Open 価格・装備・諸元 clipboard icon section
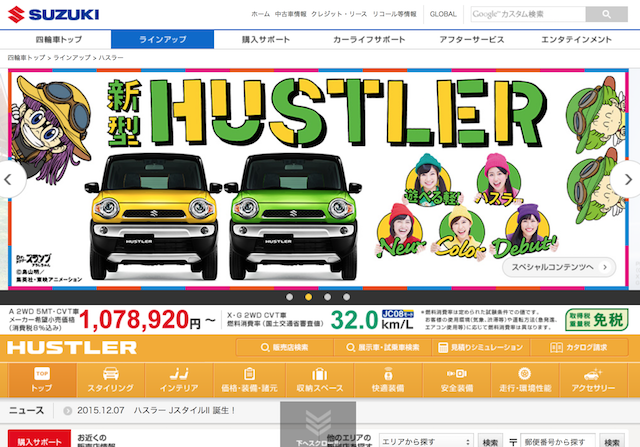This screenshot has width=640, height=447. pyautogui.click(x=249, y=380)
